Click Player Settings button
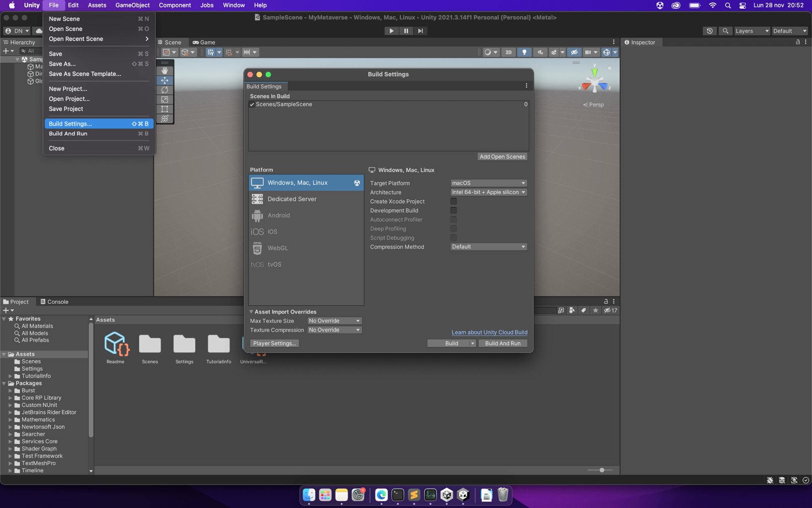812x508 pixels. coord(274,343)
